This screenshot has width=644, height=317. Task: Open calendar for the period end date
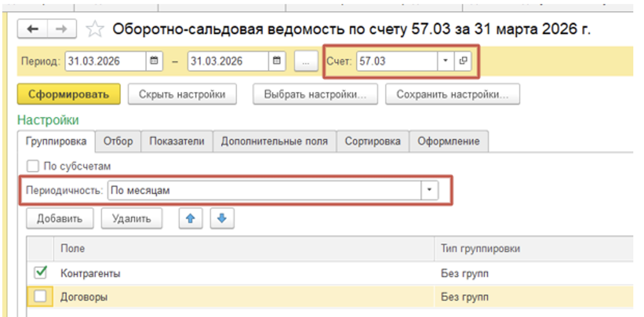click(x=277, y=61)
